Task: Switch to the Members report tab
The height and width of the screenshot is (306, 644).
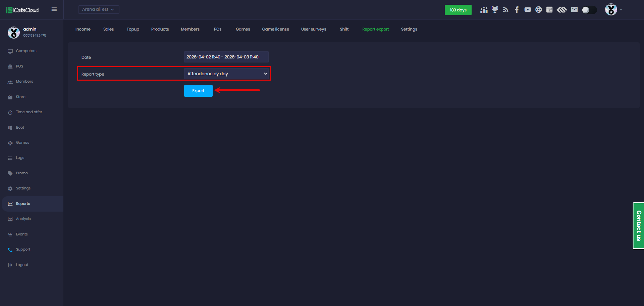Action: [x=190, y=29]
